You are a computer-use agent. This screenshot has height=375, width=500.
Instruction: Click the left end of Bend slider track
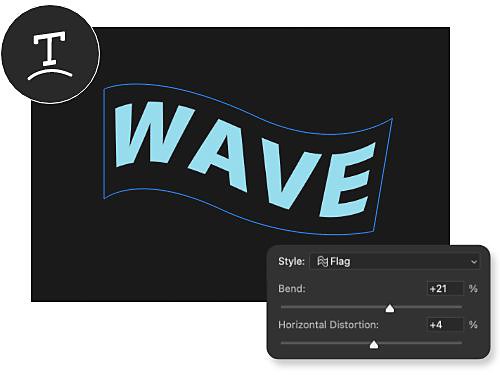click(283, 307)
